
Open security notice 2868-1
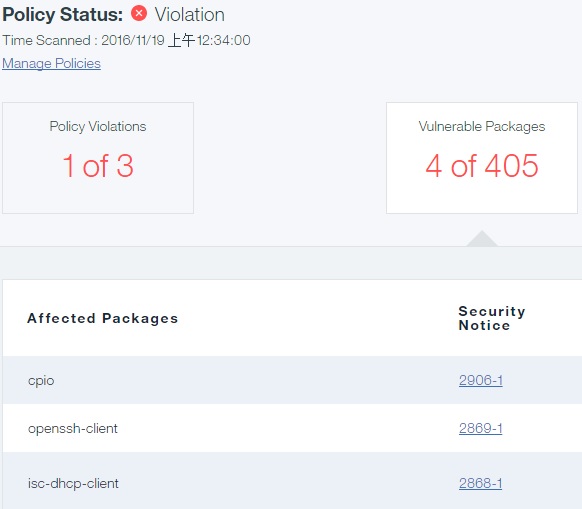(481, 483)
